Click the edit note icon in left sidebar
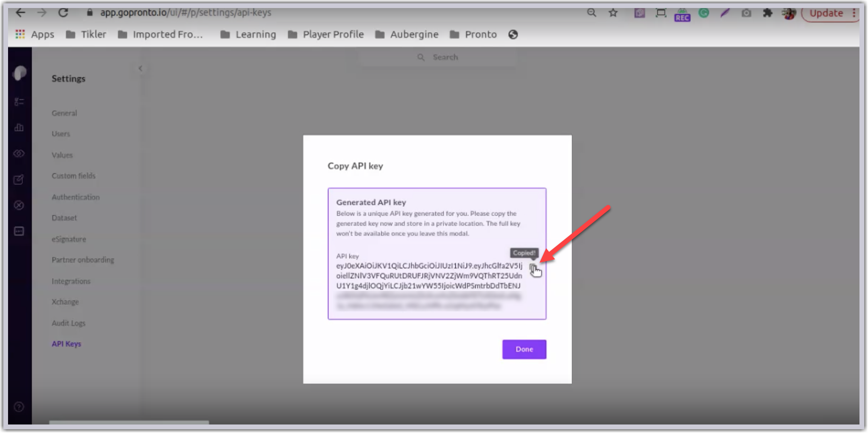 [19, 180]
